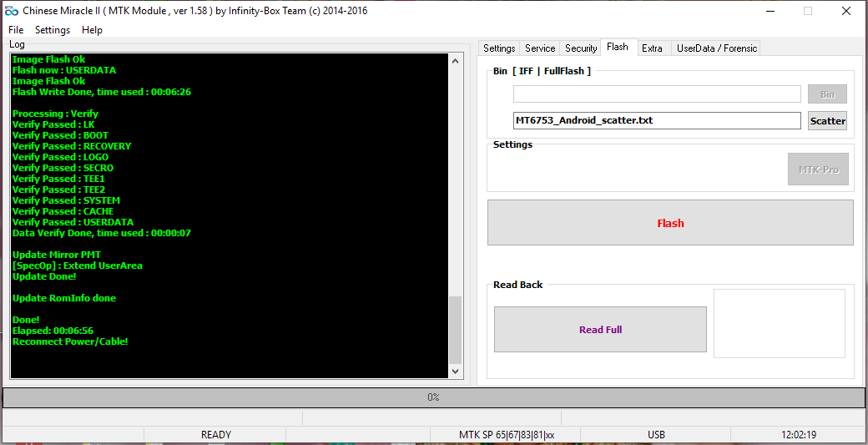Click the Infinity-Box app icon in title bar

click(12, 11)
